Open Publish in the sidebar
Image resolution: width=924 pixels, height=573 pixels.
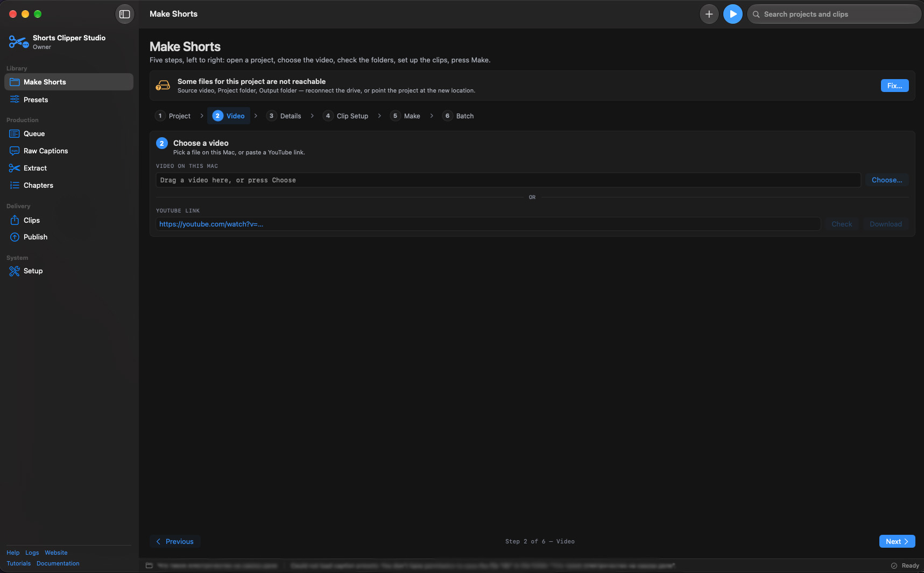(69, 237)
